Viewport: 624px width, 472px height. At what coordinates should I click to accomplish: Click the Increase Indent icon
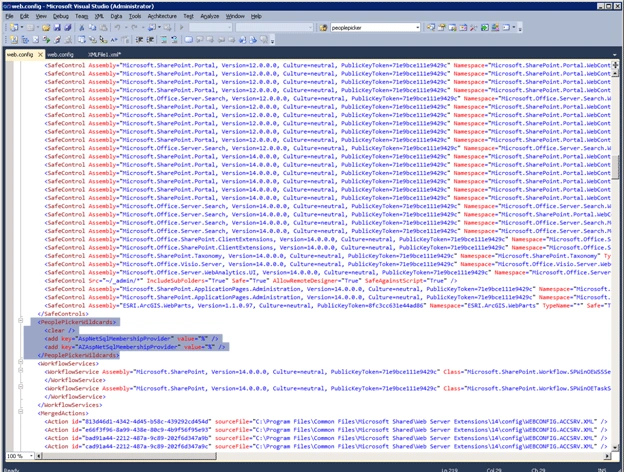tap(150, 39)
